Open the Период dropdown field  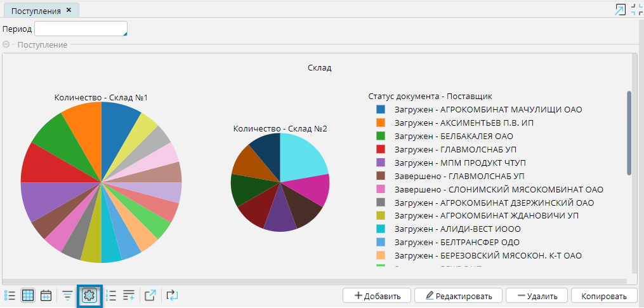81,29
